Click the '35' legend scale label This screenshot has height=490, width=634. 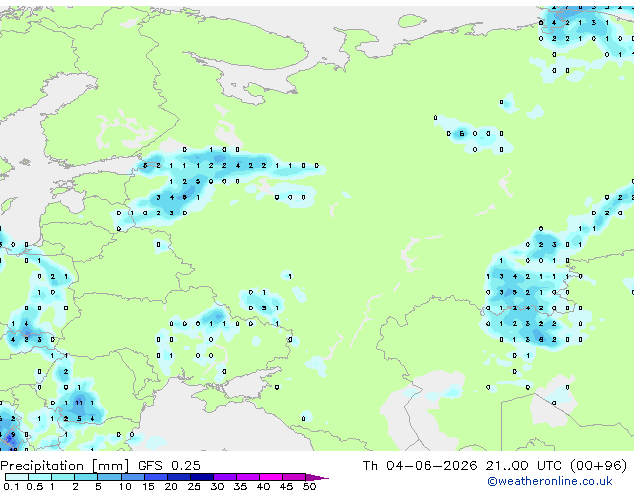(240, 486)
